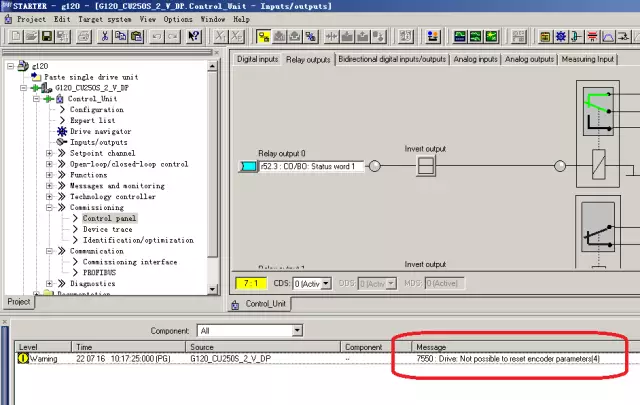This screenshot has width=640, height=405.
Task: Click the cyan relay output 0 signal button
Action: (249, 166)
